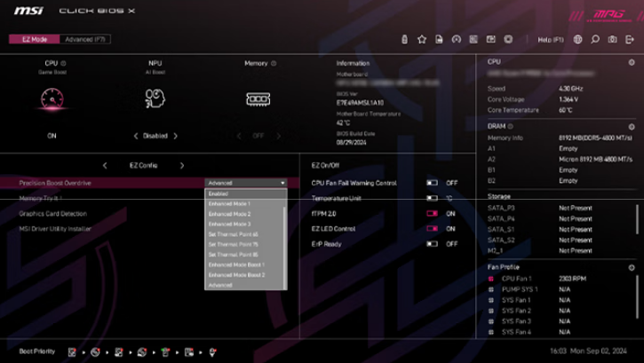Open DRAM panel settings gear
The image size is (644, 363).
pyautogui.click(x=632, y=127)
